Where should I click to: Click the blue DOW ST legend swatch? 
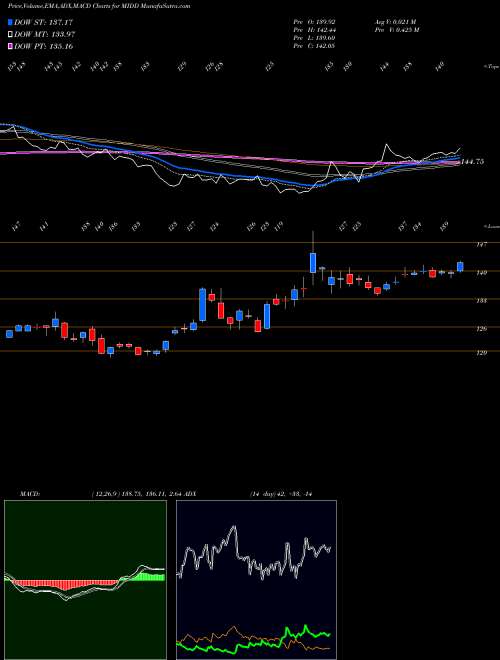(x=10, y=22)
